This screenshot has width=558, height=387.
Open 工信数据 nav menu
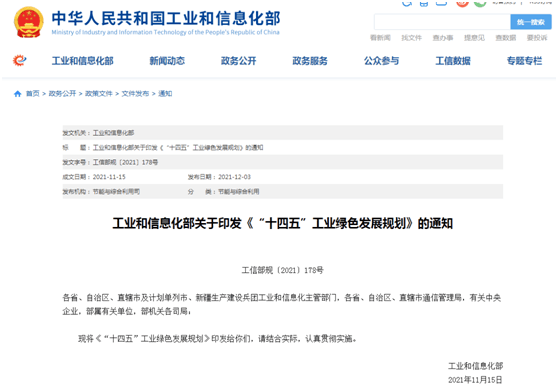453,61
